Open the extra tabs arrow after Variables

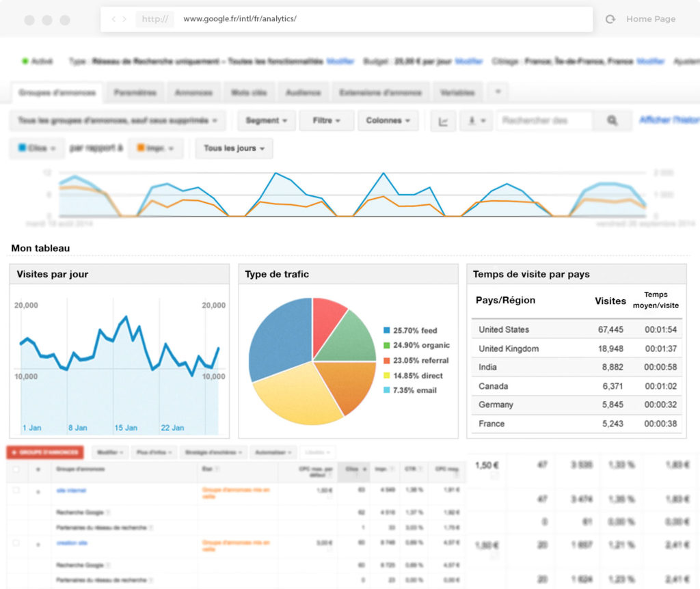[498, 92]
